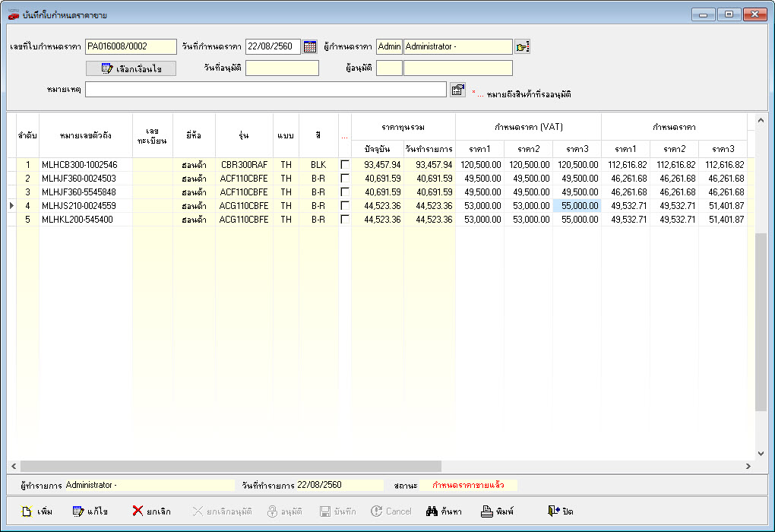Image resolution: width=775 pixels, height=532 pixels.
Task: Click the ค้นหา (Search) binoculars button
Action: pyautogui.click(x=444, y=511)
